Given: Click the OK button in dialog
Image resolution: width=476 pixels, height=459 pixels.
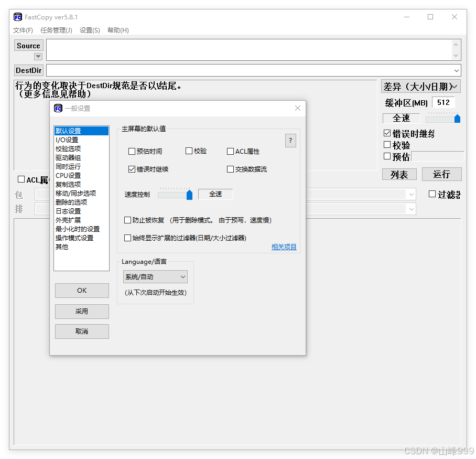Looking at the screenshot, I should pos(82,291).
